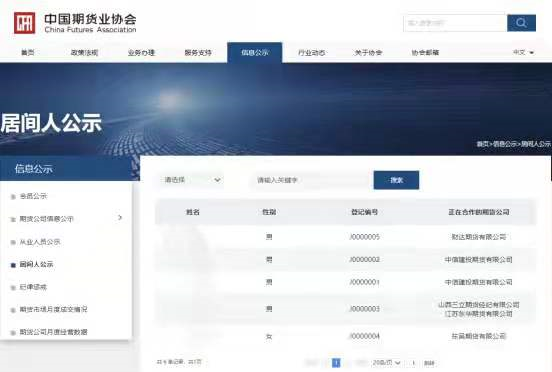The width and height of the screenshot is (552, 372).
Task: Focus the jump-to-page number field
Action: coord(414,363)
